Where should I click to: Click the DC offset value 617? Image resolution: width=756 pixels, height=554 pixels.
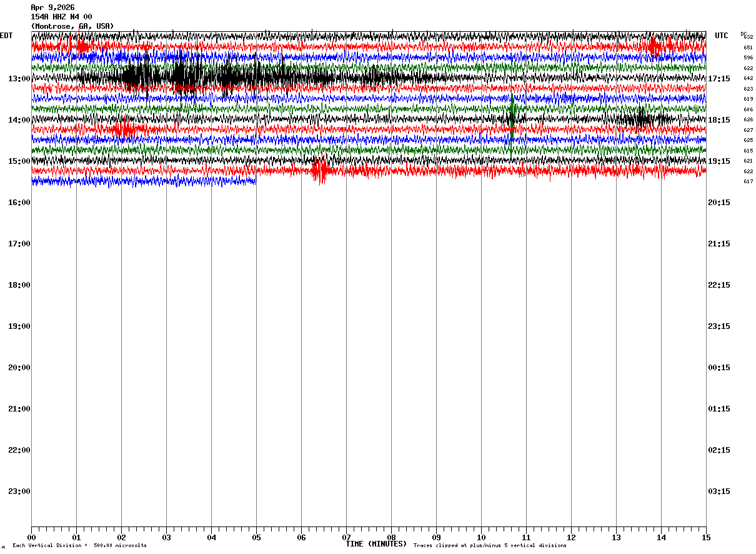pos(749,182)
